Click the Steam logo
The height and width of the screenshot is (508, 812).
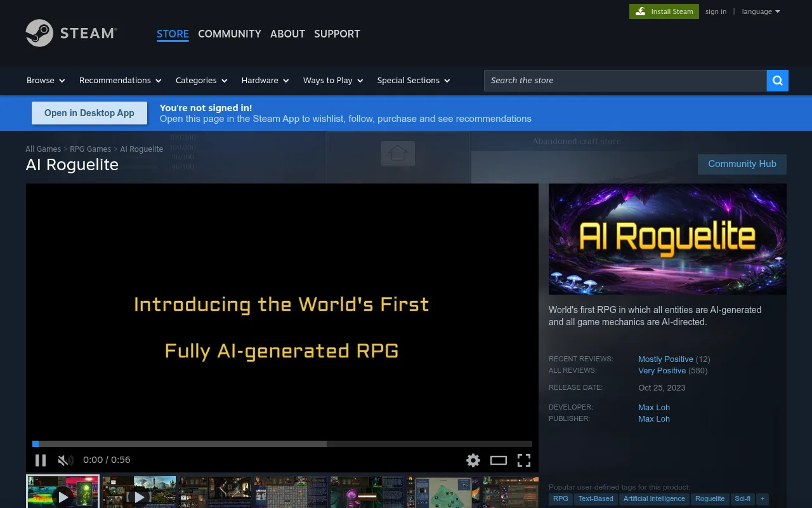tap(71, 33)
